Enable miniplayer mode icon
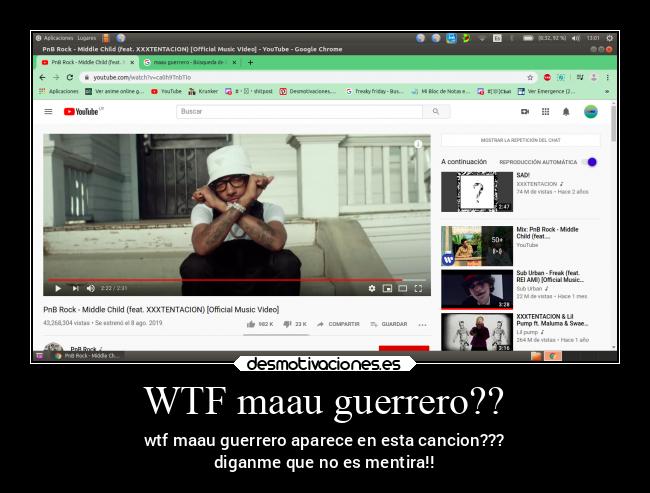Image resolution: width=650 pixels, height=493 pixels. [x=387, y=289]
